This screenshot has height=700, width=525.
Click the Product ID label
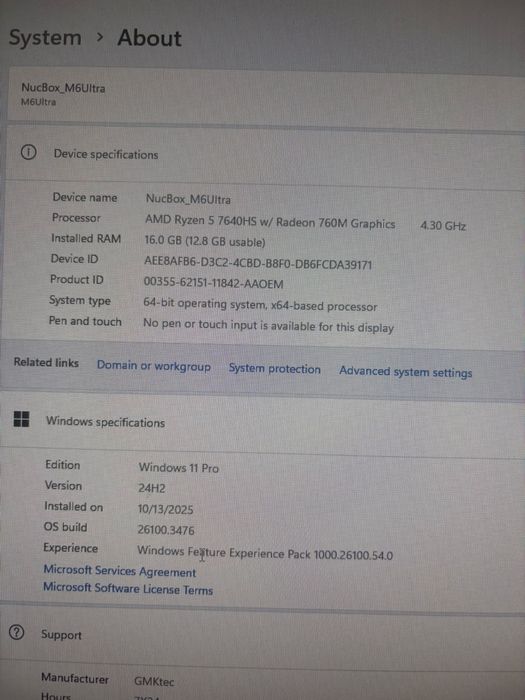(76, 279)
